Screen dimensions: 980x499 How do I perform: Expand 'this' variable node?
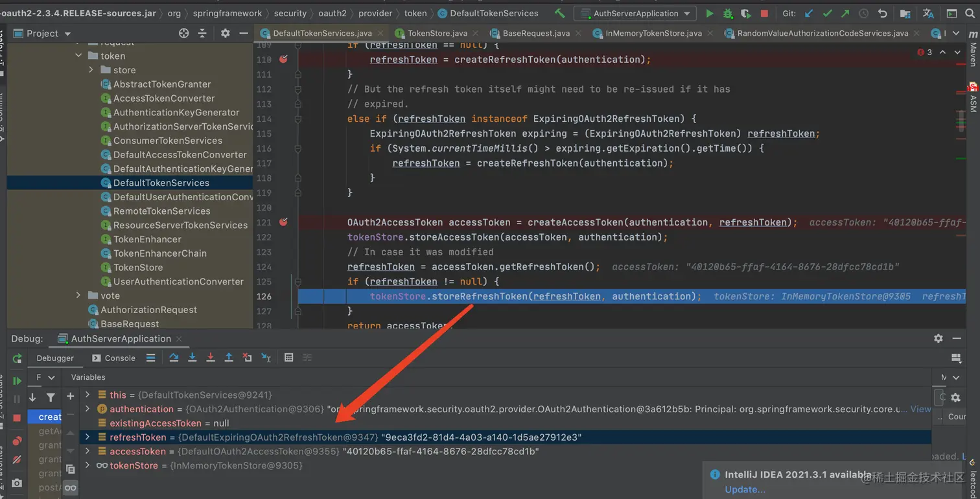(x=87, y=395)
